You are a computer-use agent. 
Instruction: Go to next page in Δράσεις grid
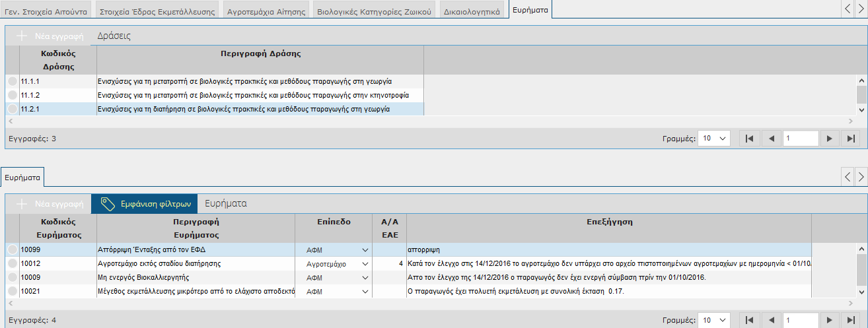(829, 139)
